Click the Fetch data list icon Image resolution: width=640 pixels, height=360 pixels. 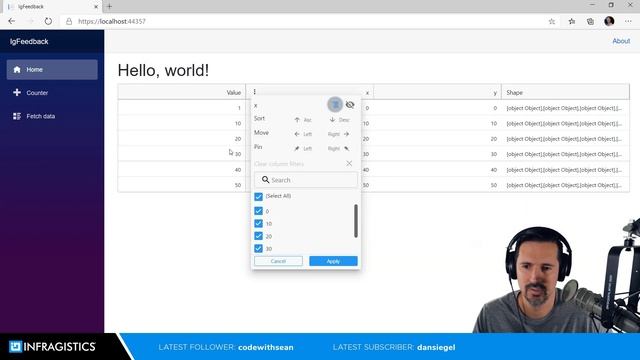(17, 116)
